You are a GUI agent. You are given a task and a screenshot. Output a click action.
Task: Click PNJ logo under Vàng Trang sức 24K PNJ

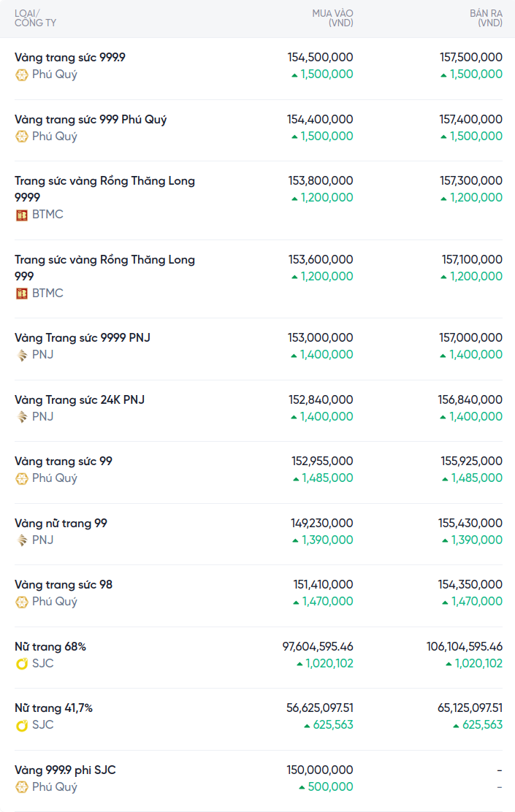tap(22, 417)
